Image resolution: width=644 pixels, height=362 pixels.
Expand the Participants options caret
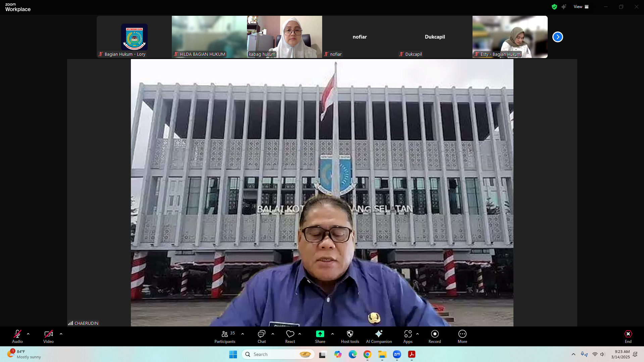tap(243, 334)
